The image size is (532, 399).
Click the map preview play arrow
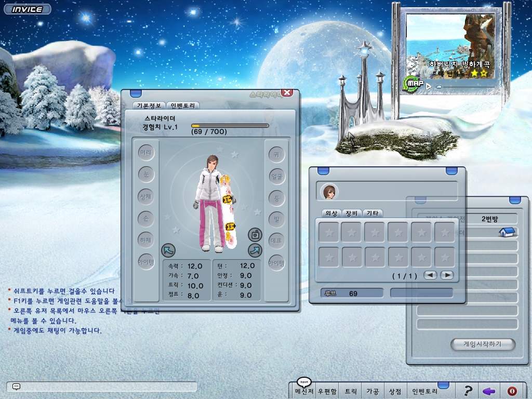(x=429, y=87)
